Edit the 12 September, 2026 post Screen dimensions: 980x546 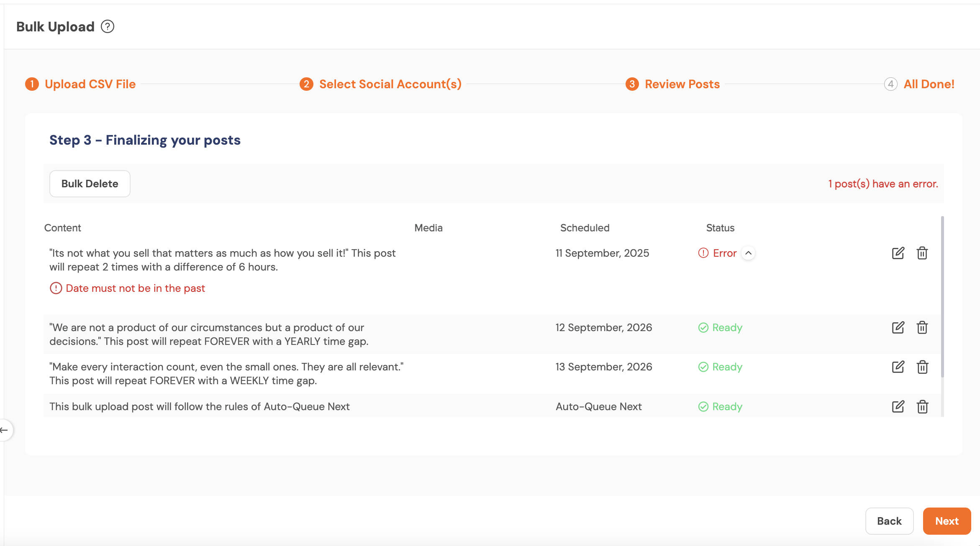(898, 327)
